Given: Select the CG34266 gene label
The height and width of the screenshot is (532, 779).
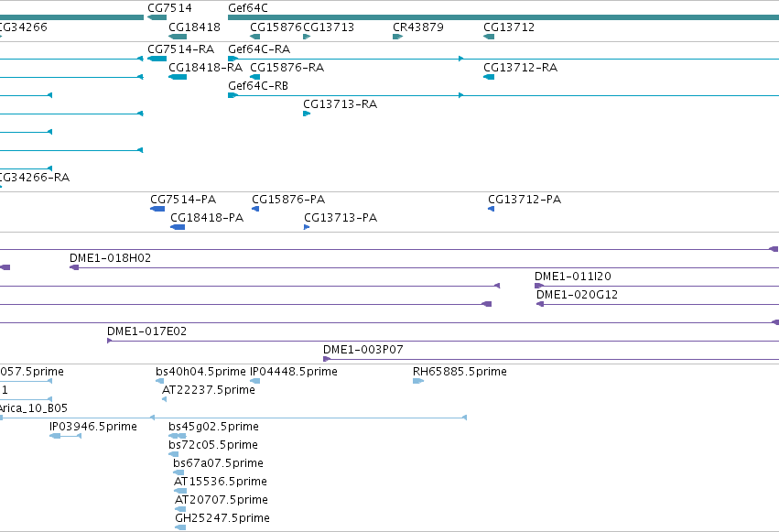Looking at the screenshot, I should (x=23, y=27).
